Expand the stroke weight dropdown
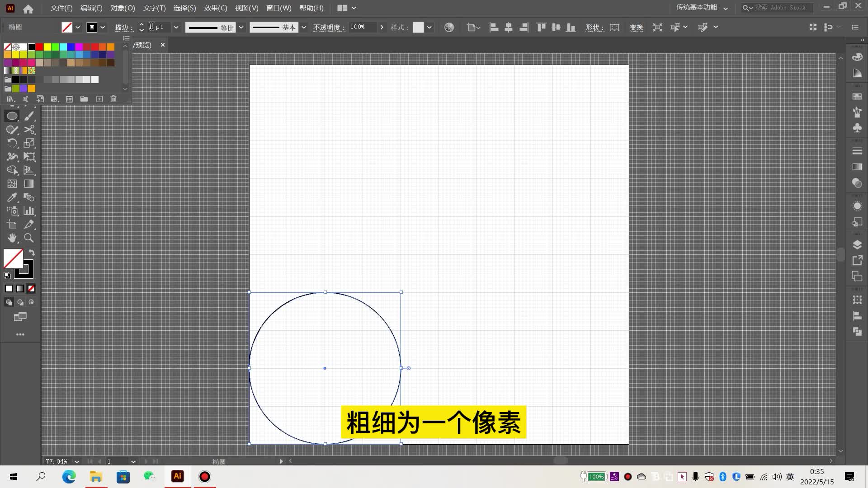This screenshot has width=868, height=488. [176, 27]
